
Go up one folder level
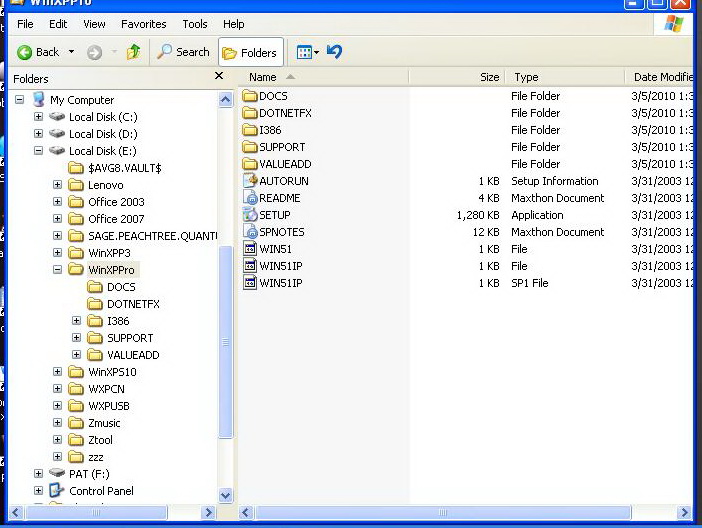(133, 52)
